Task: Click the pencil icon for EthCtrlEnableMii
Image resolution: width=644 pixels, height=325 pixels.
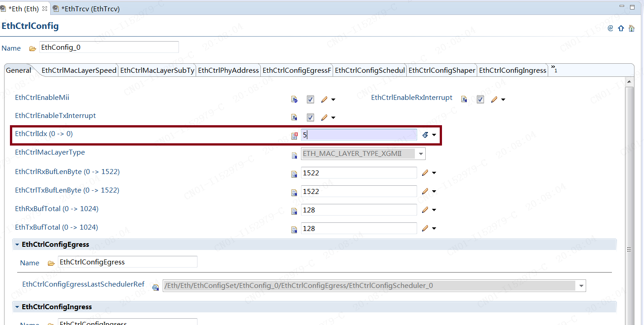Action: pos(324,99)
